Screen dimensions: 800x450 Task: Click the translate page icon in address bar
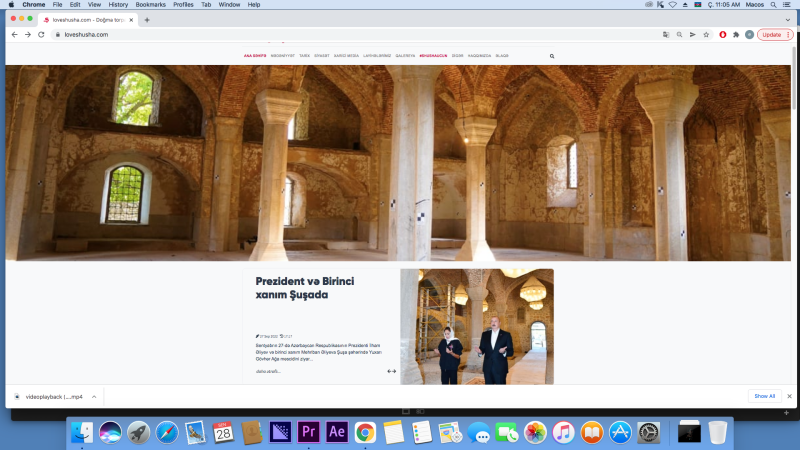(664, 34)
